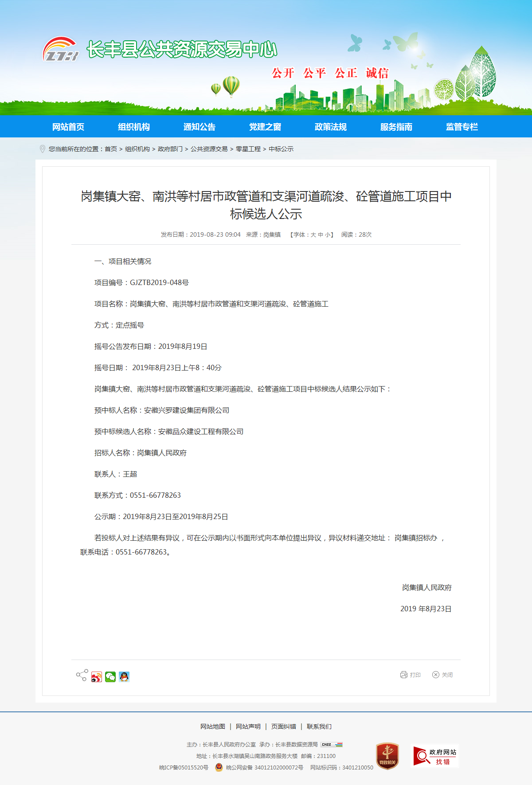
Task: Open the 网站声明 footer link
Action: (248, 726)
